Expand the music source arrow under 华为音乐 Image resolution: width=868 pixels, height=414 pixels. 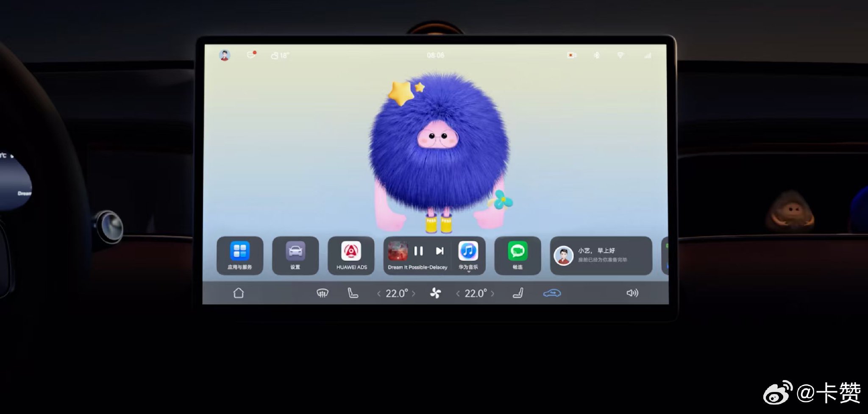click(x=469, y=272)
